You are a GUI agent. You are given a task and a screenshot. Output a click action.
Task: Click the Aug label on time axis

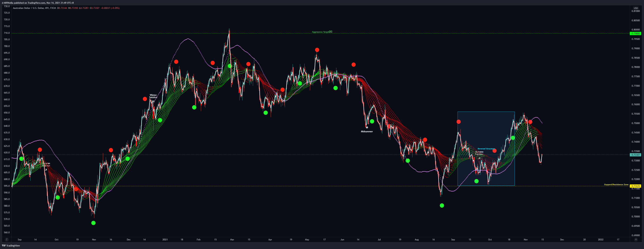point(416,240)
